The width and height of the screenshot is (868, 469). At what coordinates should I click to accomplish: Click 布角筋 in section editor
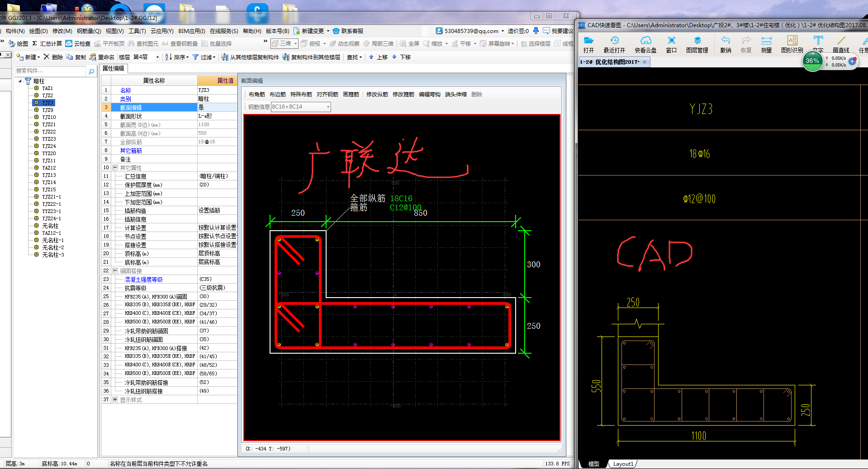point(256,94)
